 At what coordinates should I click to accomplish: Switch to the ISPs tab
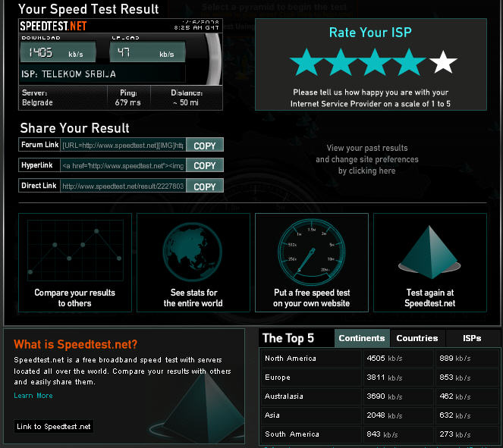472,338
